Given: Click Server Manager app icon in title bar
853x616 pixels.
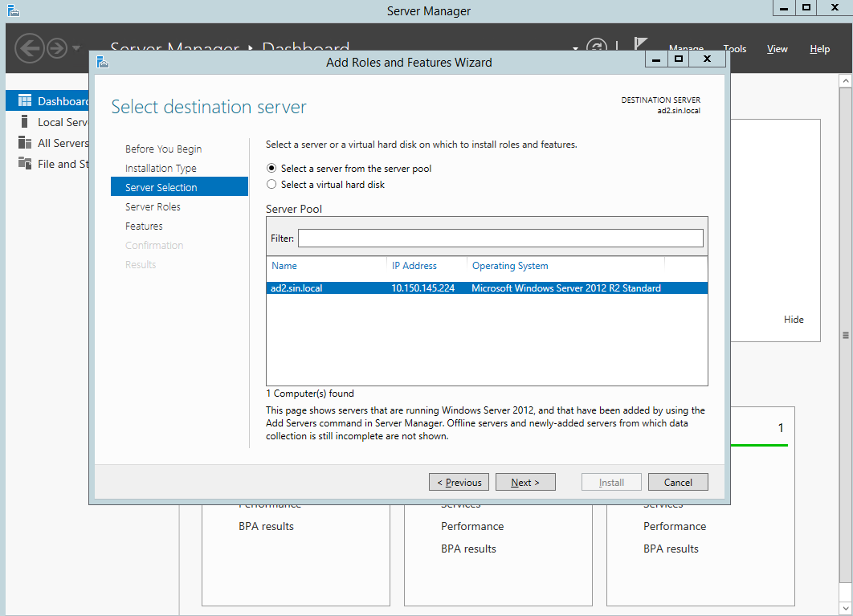Looking at the screenshot, I should pyautogui.click(x=14, y=10).
